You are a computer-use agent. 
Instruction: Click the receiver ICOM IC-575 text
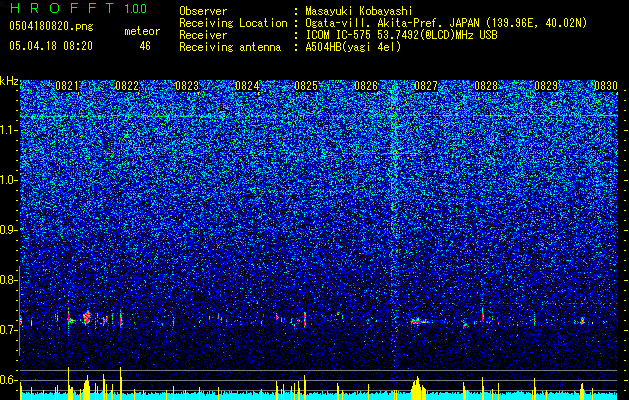pyautogui.click(x=401, y=35)
